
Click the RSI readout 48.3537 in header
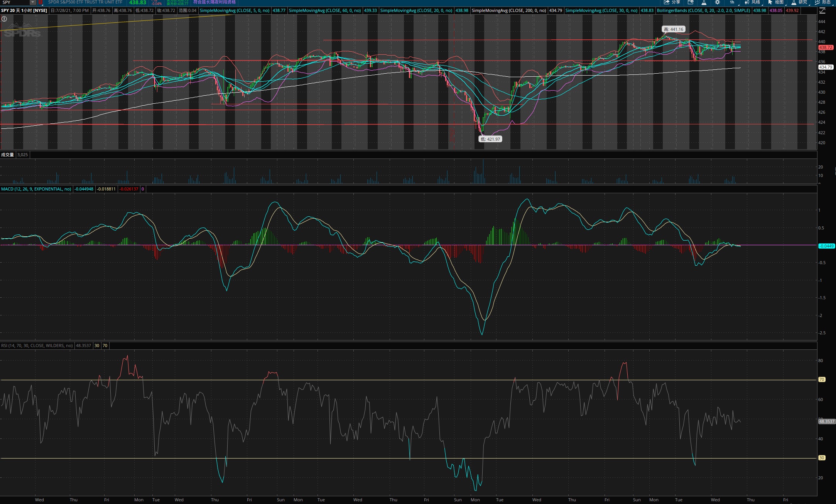pos(83,346)
